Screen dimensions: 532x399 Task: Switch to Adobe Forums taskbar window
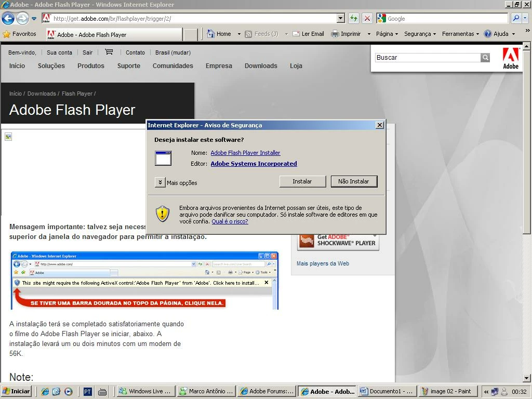click(267, 391)
